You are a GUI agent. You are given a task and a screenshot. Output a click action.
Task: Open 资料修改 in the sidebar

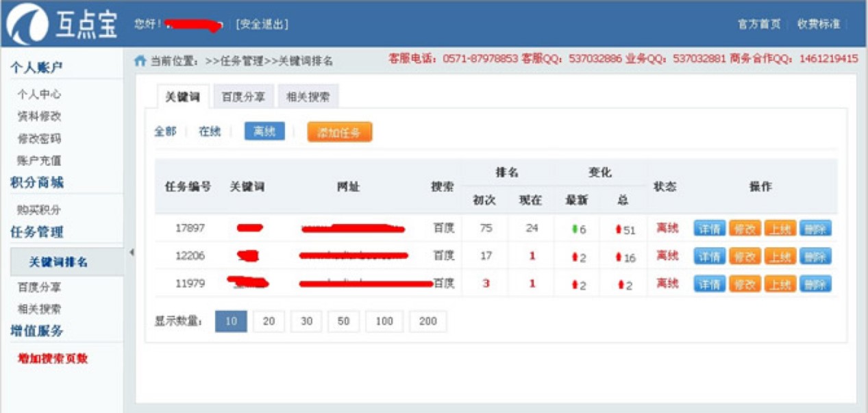coord(39,116)
